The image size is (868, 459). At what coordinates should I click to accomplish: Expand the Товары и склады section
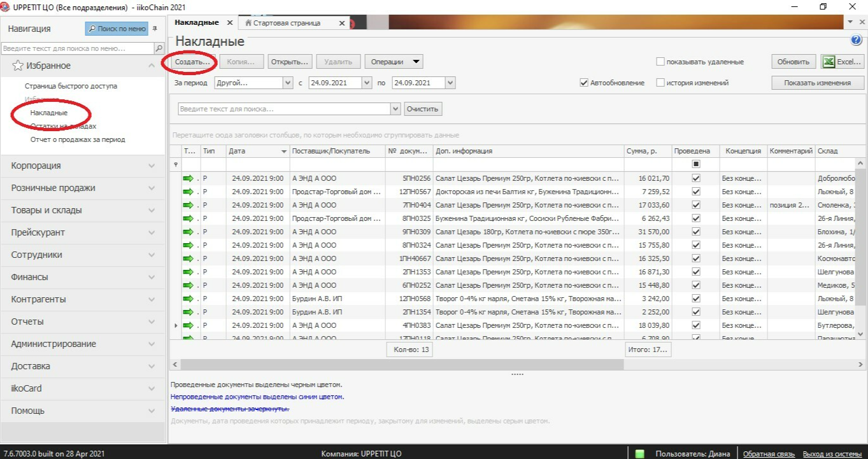pyautogui.click(x=83, y=210)
